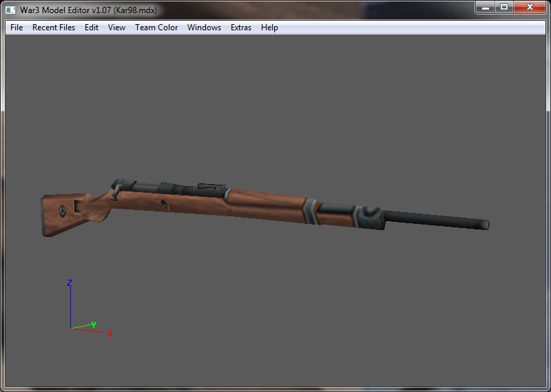Open the File menu

point(17,28)
